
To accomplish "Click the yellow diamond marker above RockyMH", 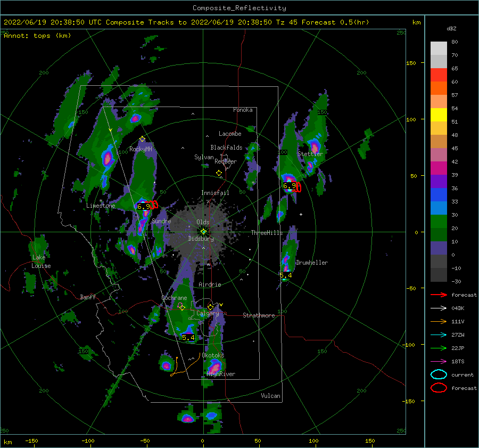I will 142,139.
